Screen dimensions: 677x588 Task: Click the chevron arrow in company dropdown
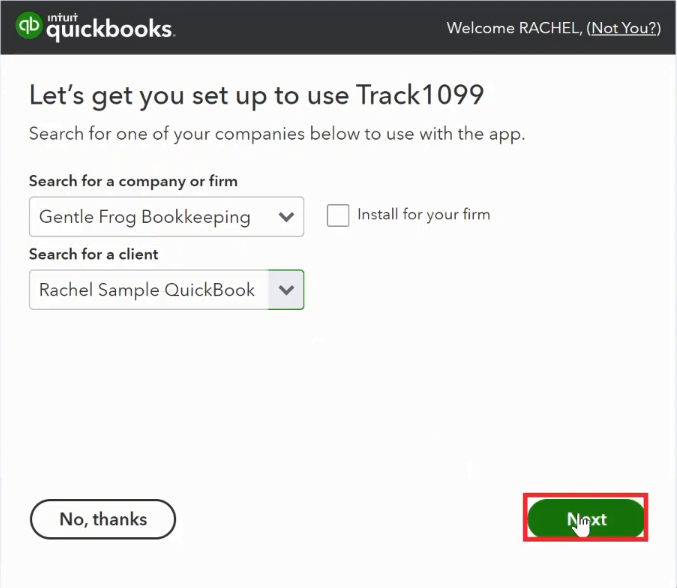point(286,217)
